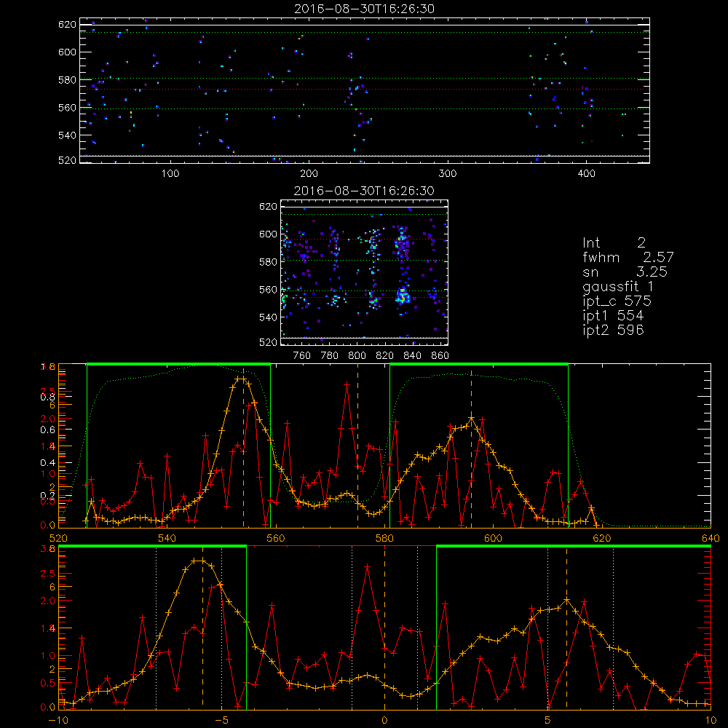The image size is (728, 728).
Task: Click y-axis label 620 on top image
Action: click(x=67, y=24)
